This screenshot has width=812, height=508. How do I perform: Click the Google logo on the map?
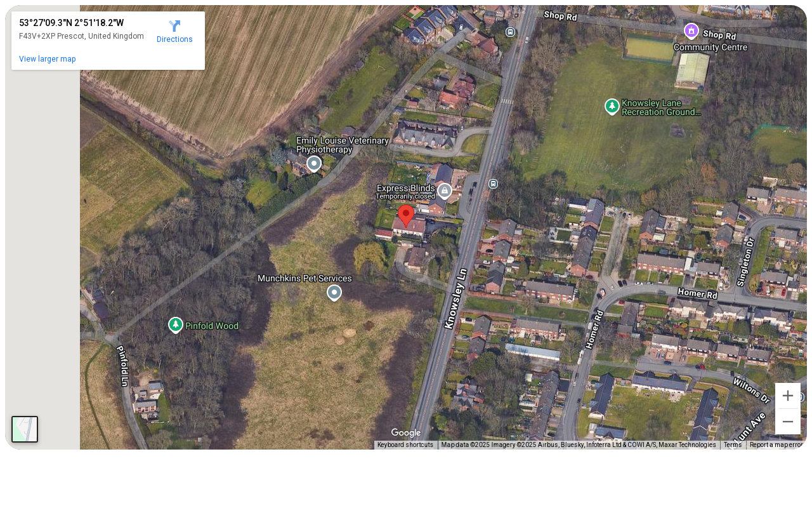(406, 433)
